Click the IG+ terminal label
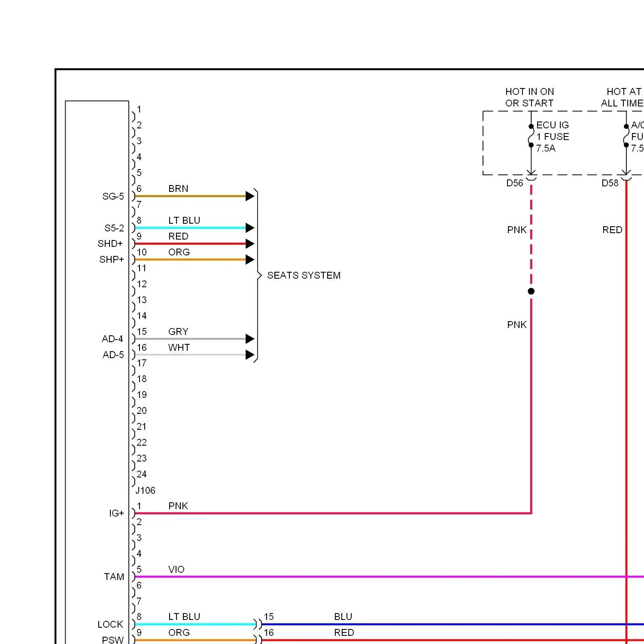The height and width of the screenshot is (644, 644). pyautogui.click(x=116, y=513)
